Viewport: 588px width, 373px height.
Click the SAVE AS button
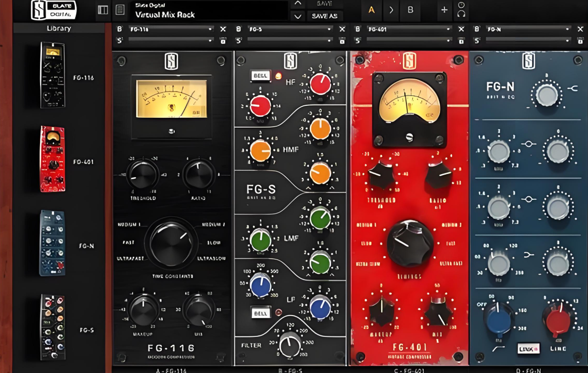pos(325,16)
